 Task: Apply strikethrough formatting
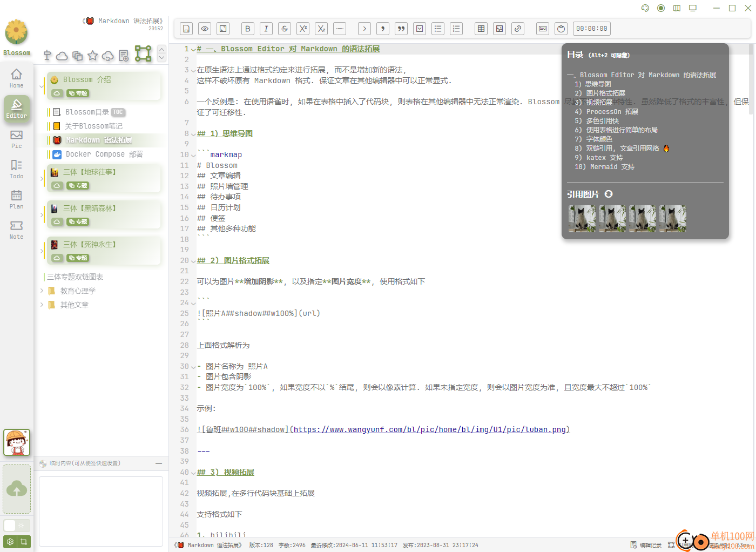[285, 29]
